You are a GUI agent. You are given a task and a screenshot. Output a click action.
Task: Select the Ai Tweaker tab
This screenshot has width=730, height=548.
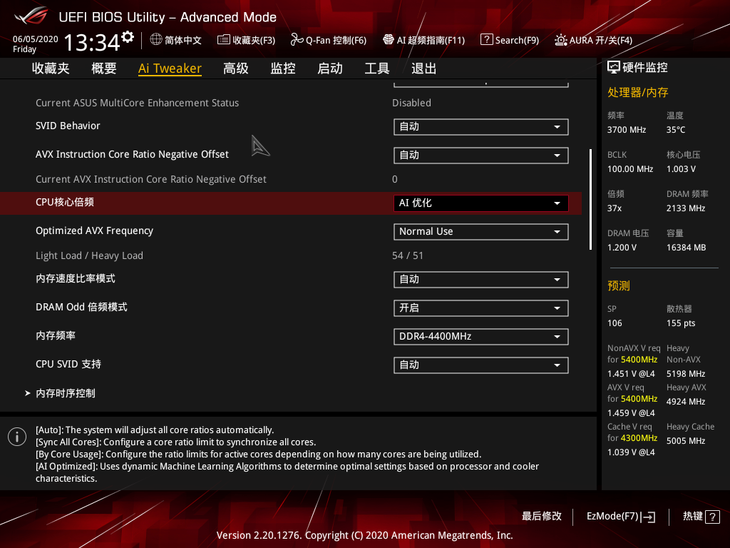[170, 68]
